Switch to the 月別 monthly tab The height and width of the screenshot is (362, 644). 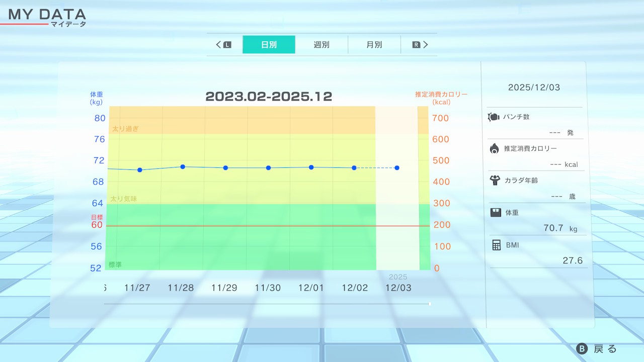[x=374, y=45]
